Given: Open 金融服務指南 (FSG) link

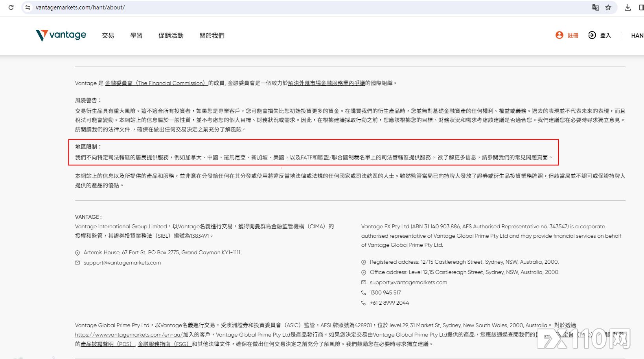Looking at the screenshot, I should tap(164, 344).
